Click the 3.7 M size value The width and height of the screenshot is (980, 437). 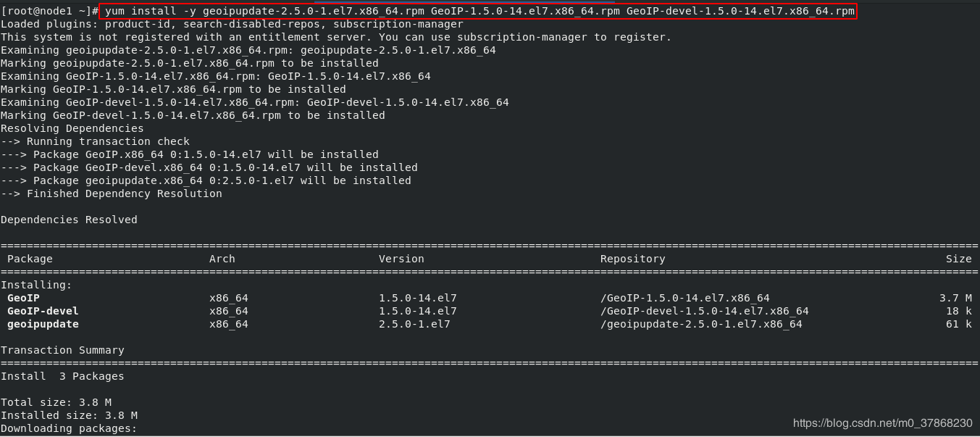pyautogui.click(x=955, y=298)
